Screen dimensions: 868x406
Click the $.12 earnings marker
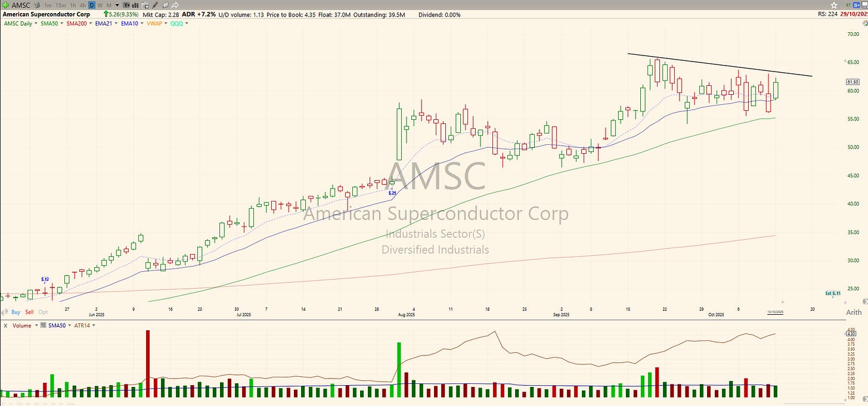(45, 279)
